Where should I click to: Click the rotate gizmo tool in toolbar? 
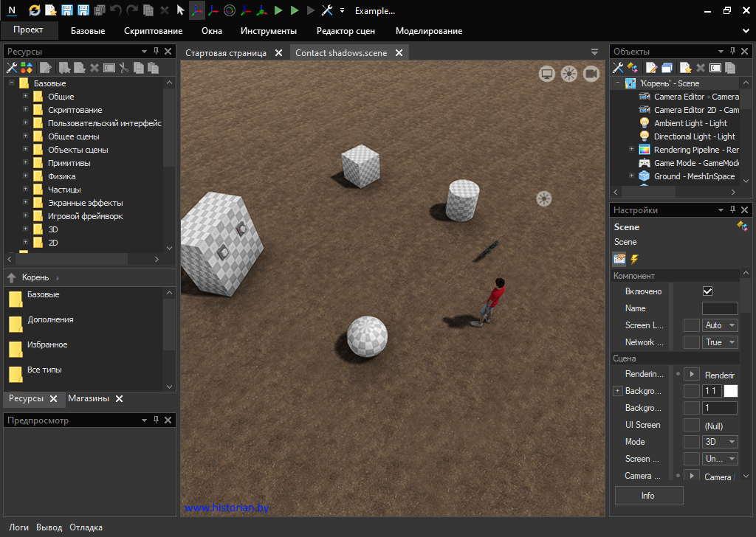pos(230,10)
